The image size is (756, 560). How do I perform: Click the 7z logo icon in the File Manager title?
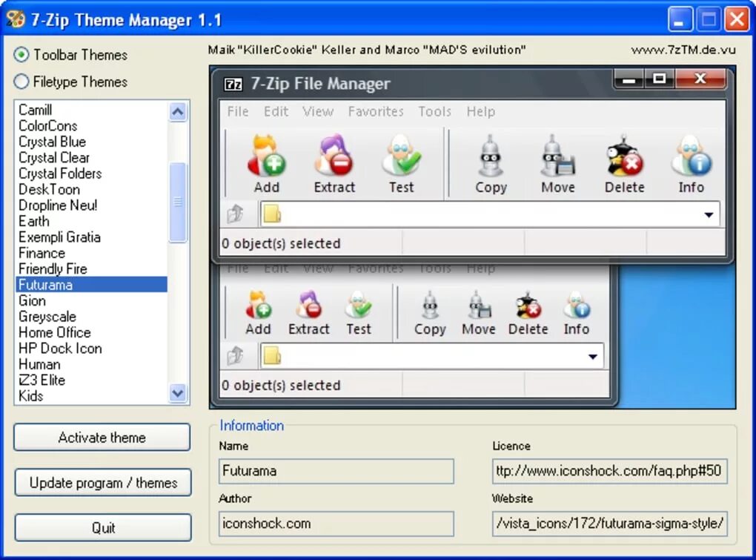[x=233, y=85]
